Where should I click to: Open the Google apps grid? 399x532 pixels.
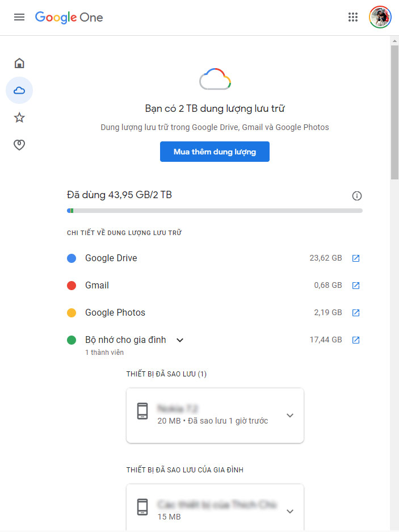[353, 17]
